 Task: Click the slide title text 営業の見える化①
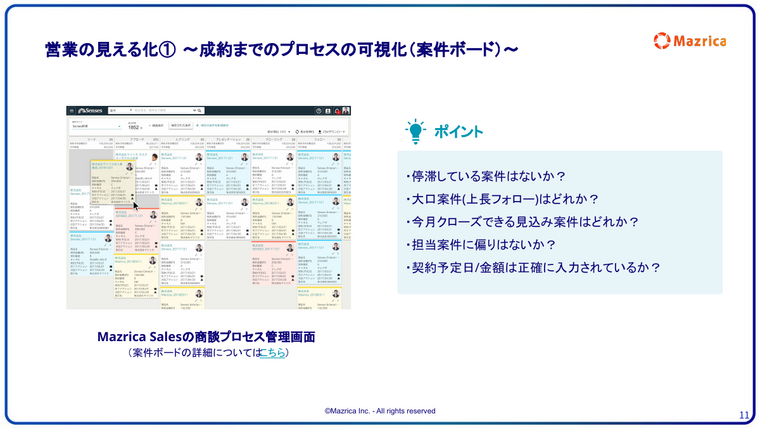(110, 49)
